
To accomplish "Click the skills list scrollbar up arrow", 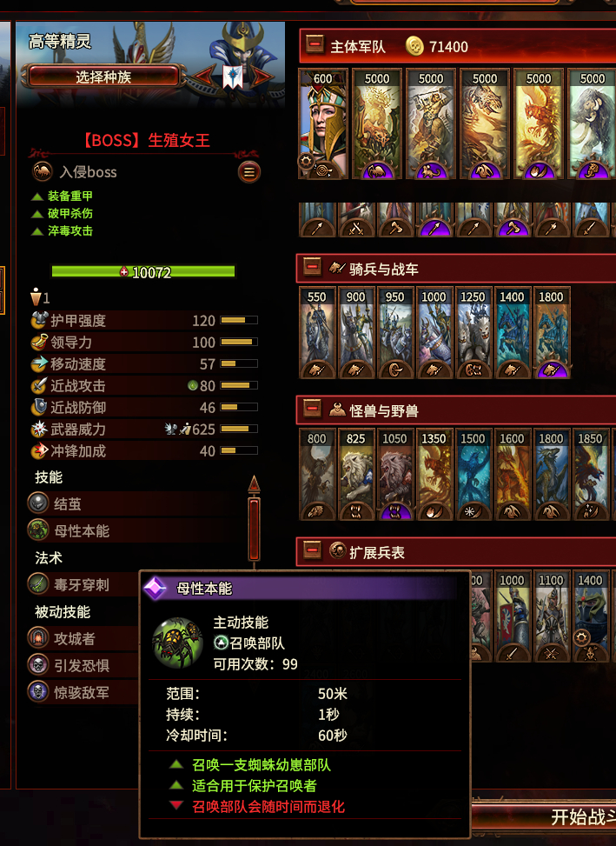I will (254, 483).
